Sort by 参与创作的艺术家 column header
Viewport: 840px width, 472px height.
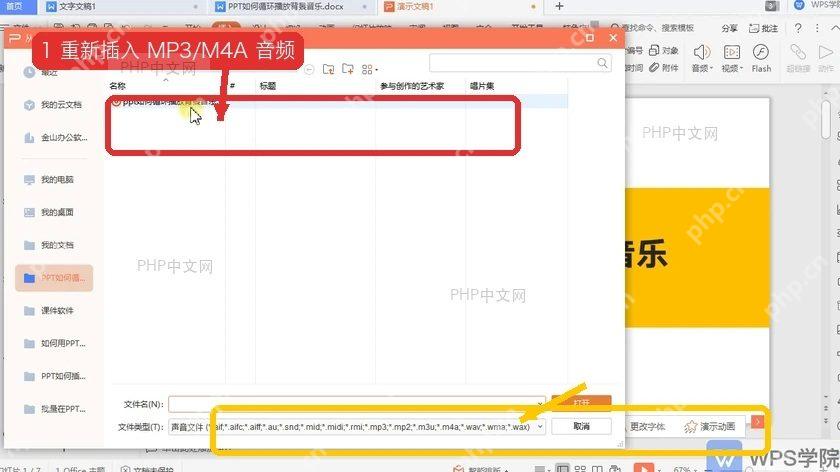point(412,86)
